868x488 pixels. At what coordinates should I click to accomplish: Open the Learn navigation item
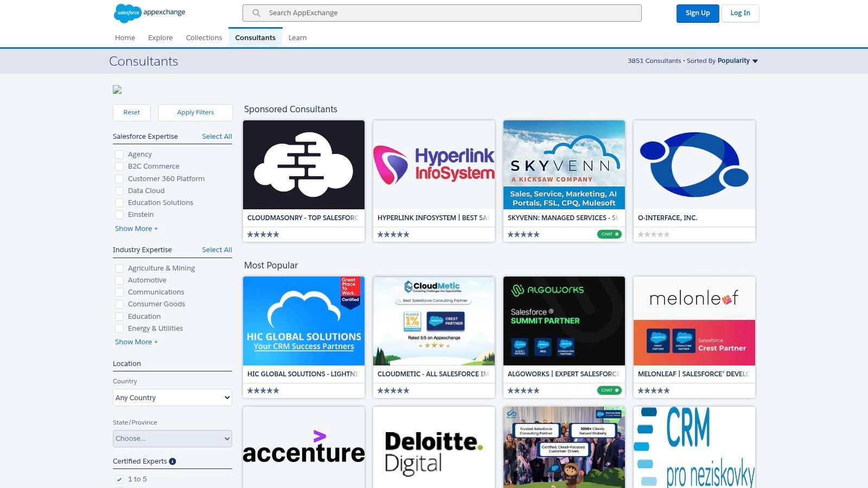point(297,37)
